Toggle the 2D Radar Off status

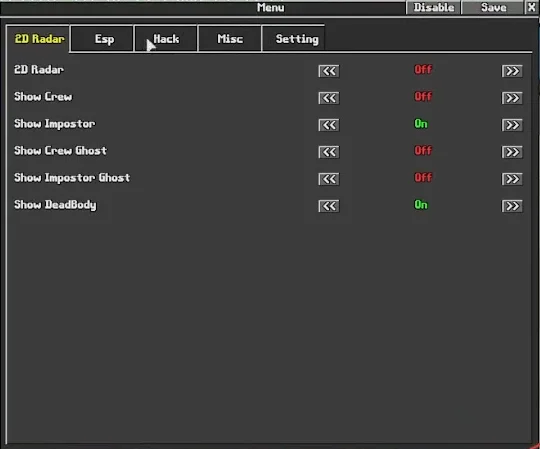click(423, 70)
